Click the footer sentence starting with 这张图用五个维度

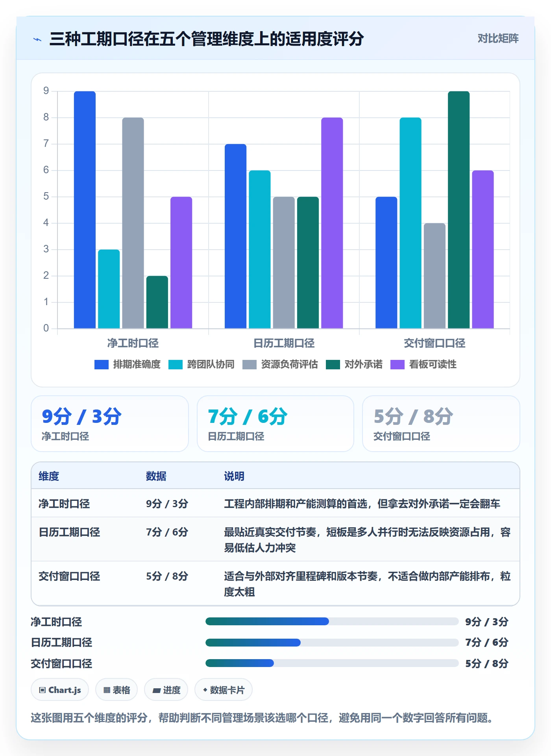pyautogui.click(x=262, y=718)
